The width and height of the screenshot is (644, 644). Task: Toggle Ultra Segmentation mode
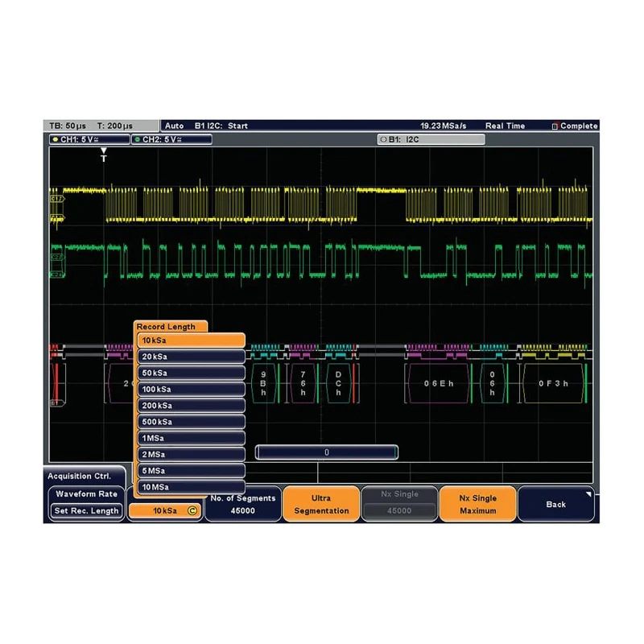click(321, 504)
